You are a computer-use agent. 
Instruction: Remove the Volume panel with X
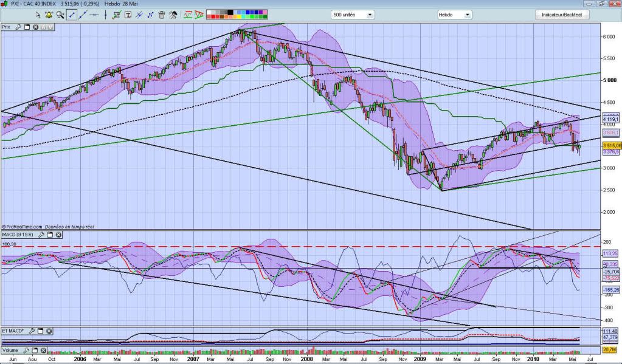point(42,351)
